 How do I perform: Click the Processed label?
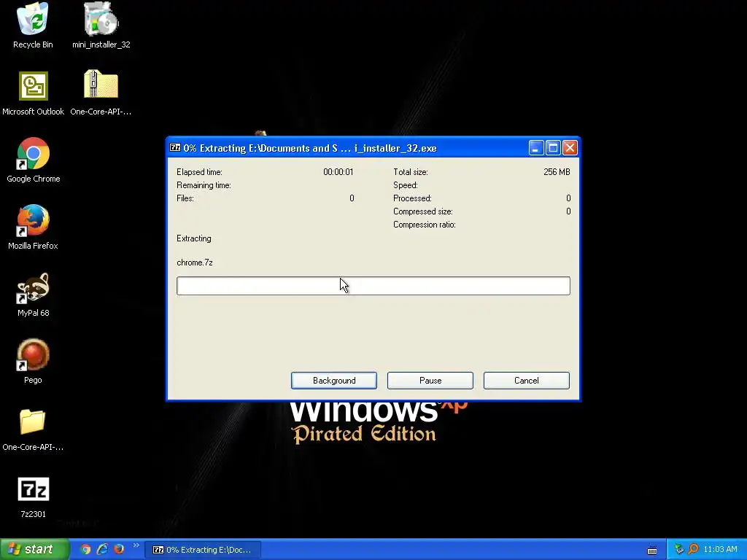click(412, 198)
